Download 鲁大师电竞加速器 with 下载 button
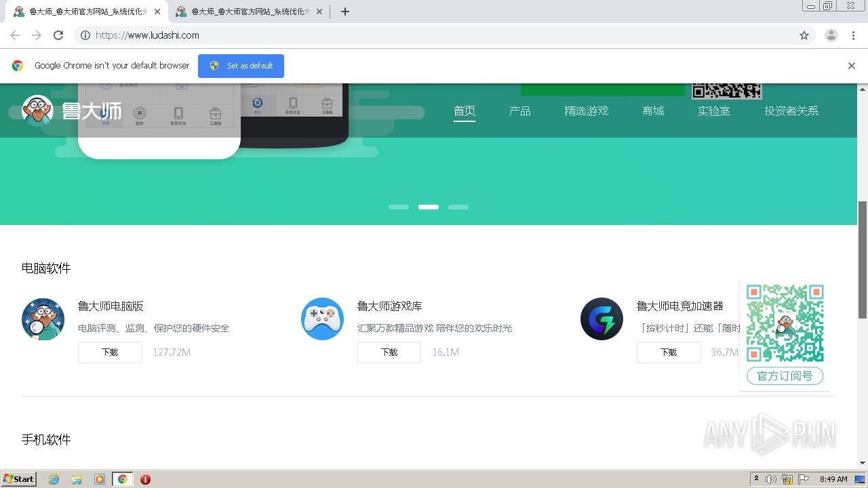Image resolution: width=868 pixels, height=488 pixels. point(669,352)
